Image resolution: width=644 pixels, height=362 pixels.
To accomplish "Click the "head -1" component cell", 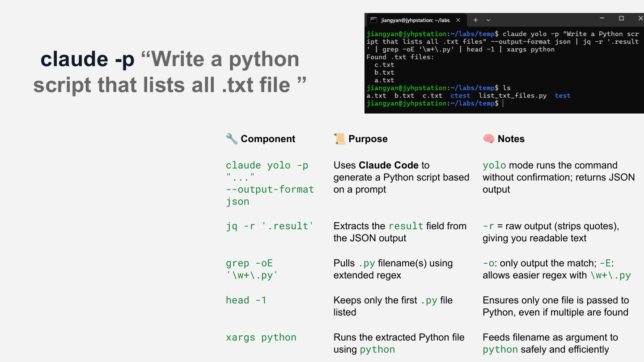I will click(x=246, y=300).
